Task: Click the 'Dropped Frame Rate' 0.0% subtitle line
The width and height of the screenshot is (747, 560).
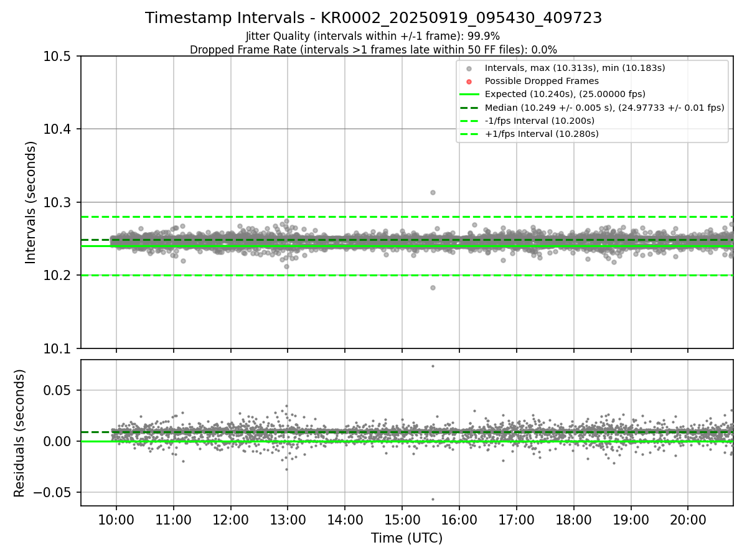Action: [x=374, y=50]
